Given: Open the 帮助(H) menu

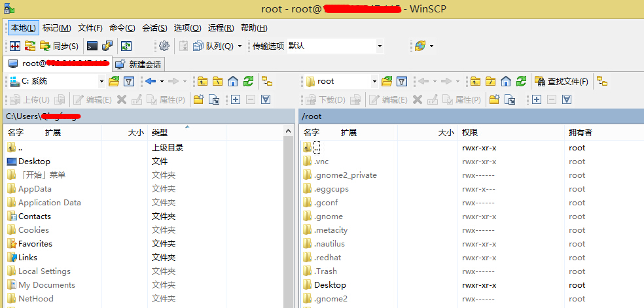Looking at the screenshot, I should coord(254,28).
